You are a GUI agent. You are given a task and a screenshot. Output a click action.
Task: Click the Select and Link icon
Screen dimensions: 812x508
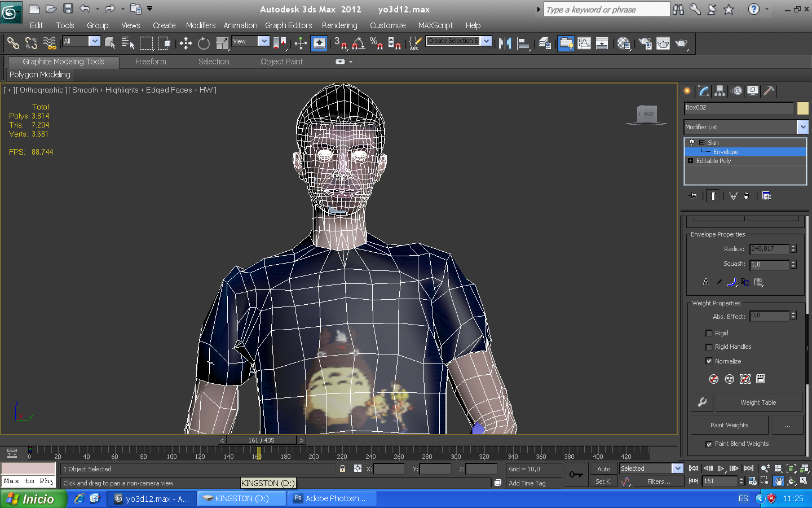click(x=13, y=43)
